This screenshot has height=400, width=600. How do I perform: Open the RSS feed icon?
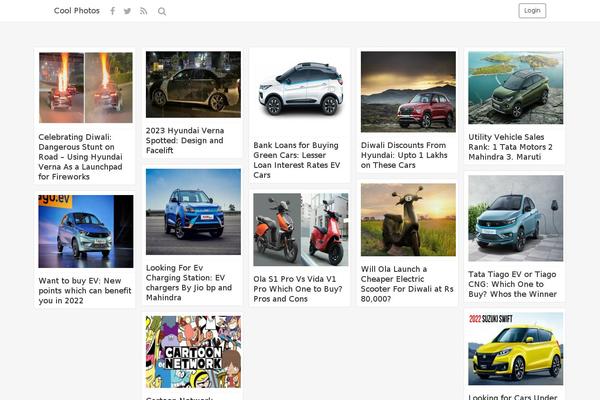pyautogui.click(x=143, y=11)
